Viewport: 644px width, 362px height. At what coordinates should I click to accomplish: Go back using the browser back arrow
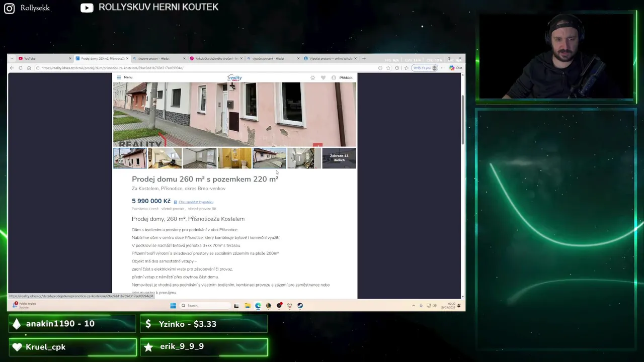pyautogui.click(x=12, y=68)
